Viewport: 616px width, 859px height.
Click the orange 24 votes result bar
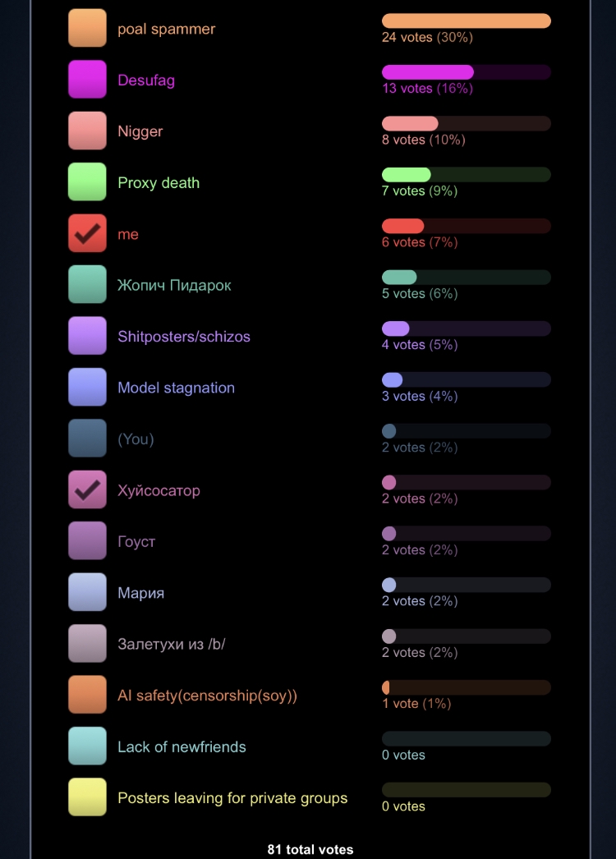tap(467, 21)
